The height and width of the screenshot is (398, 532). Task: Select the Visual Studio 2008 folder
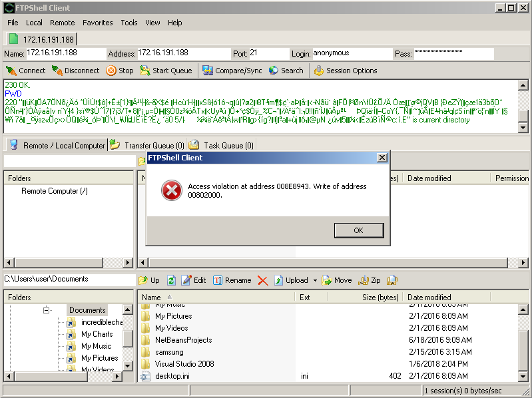[x=184, y=364]
